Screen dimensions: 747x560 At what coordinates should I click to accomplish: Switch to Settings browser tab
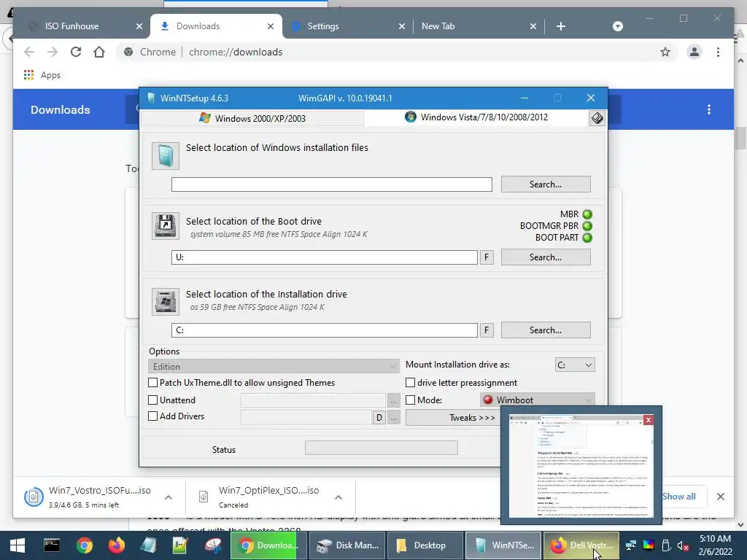click(x=323, y=26)
